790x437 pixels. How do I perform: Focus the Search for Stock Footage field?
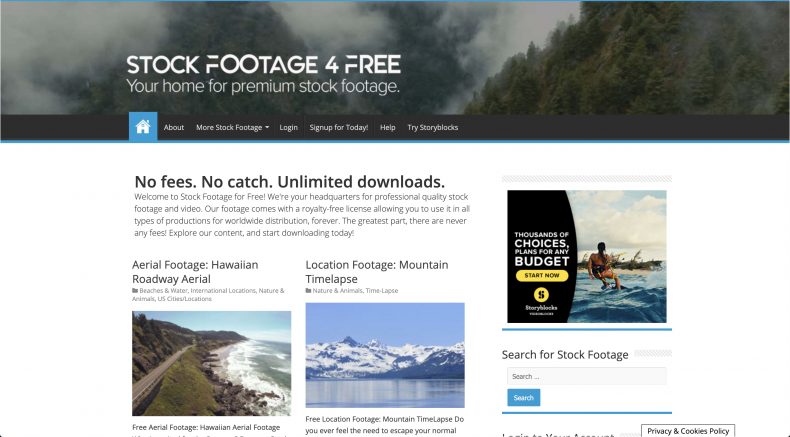587,377
